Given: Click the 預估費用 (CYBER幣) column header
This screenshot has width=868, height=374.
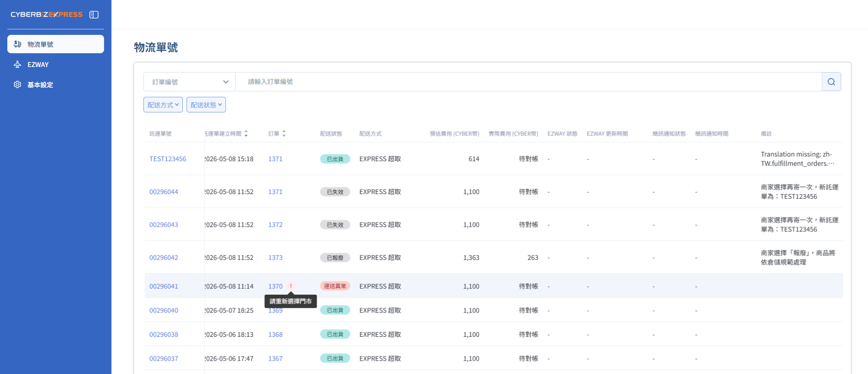Looking at the screenshot, I should pyautogui.click(x=455, y=134).
